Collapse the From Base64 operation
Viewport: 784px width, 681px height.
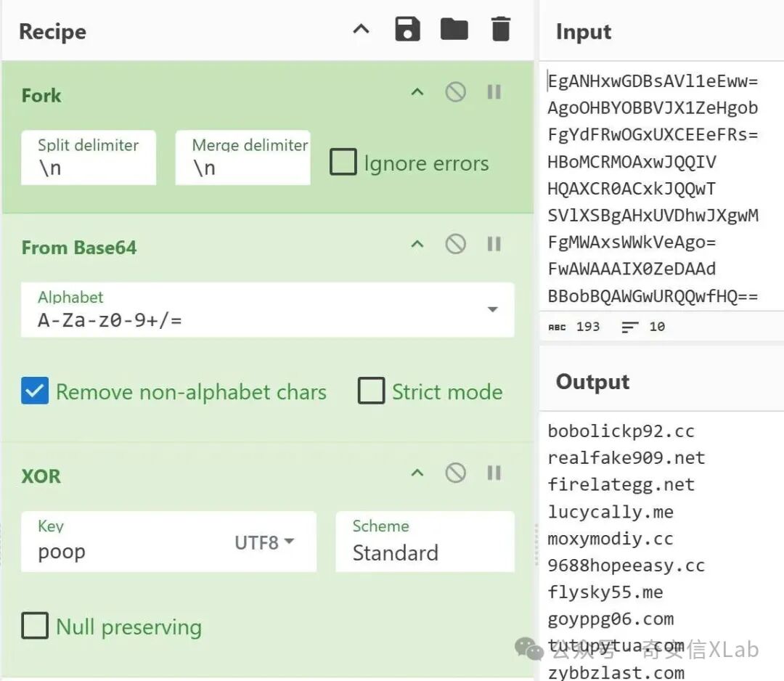point(417,245)
